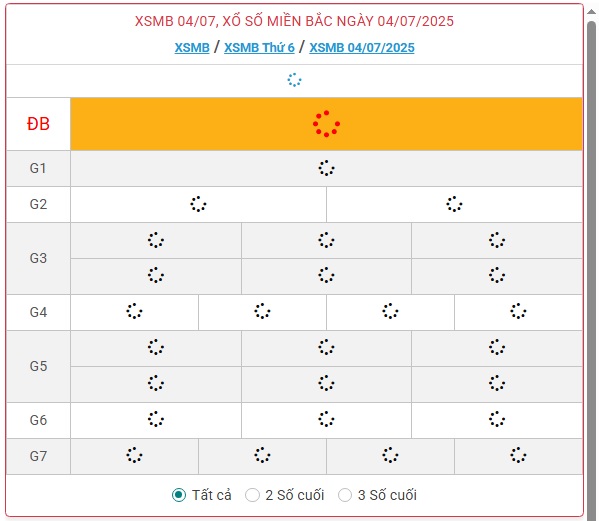Select the 2 Số cuối radio option
599x521 pixels.
(252, 495)
